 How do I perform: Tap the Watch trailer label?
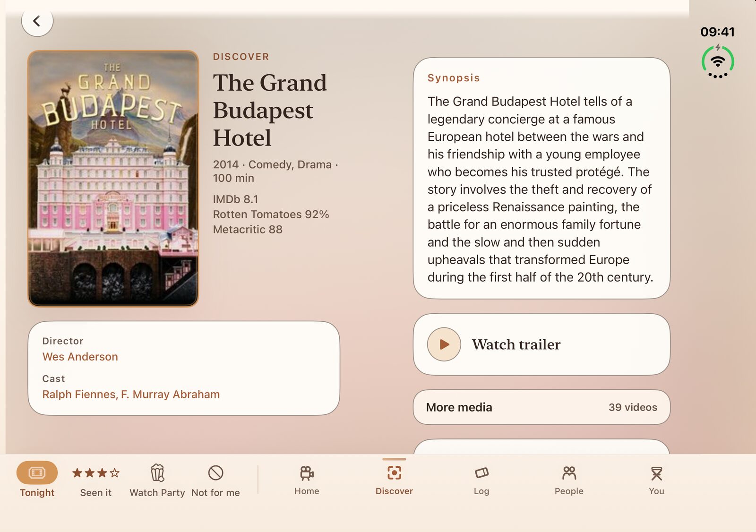[516, 344]
